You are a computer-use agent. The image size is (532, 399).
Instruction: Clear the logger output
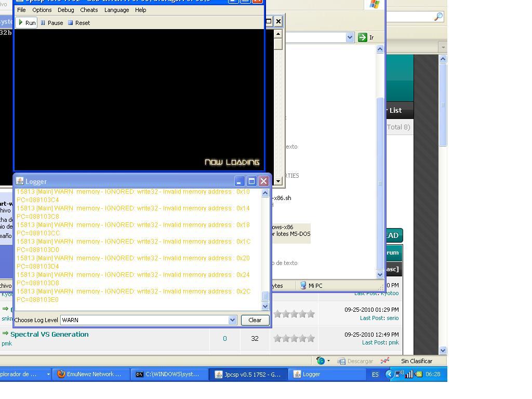(255, 320)
